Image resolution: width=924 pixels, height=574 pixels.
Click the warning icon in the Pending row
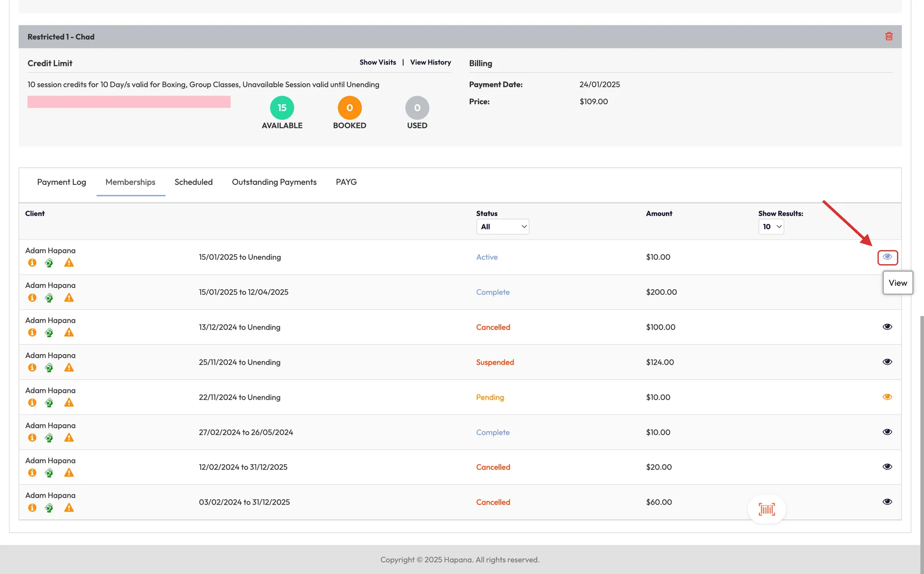pos(69,403)
